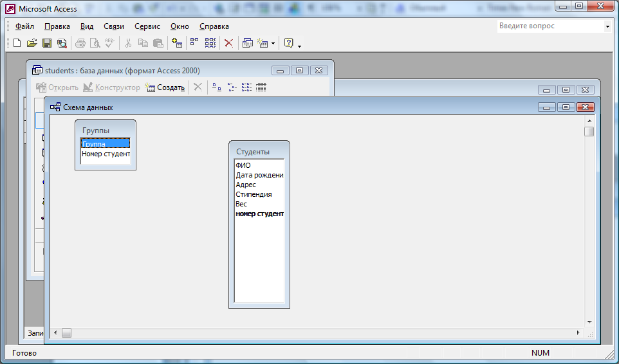Open the Сервис menu

tap(147, 26)
